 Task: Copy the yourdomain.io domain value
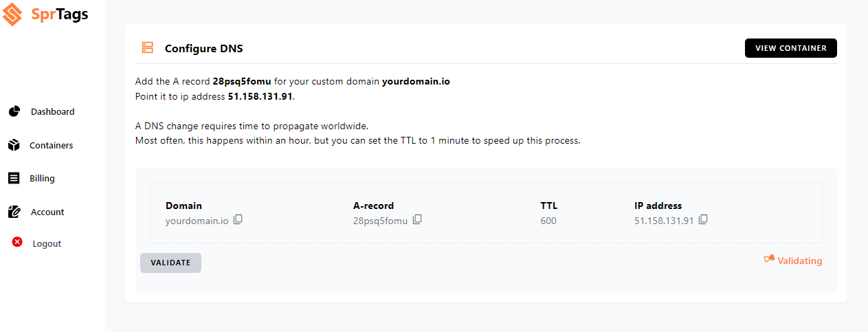[x=238, y=220]
